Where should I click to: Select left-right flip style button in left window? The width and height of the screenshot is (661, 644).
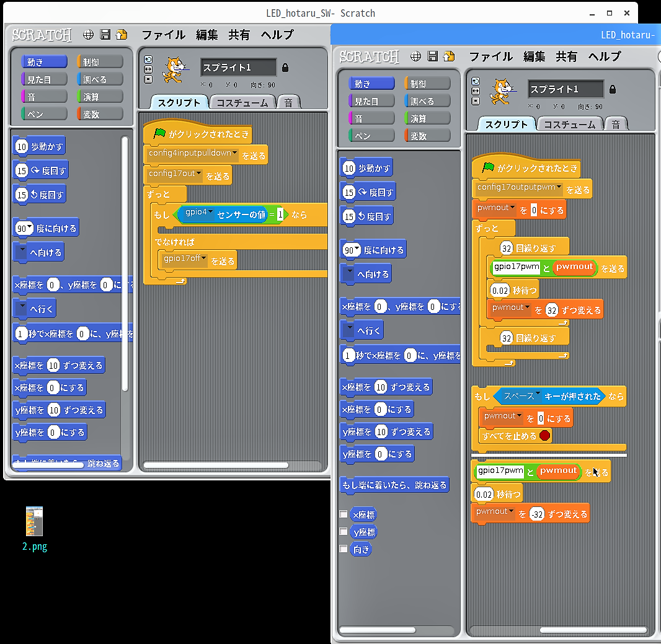click(148, 69)
